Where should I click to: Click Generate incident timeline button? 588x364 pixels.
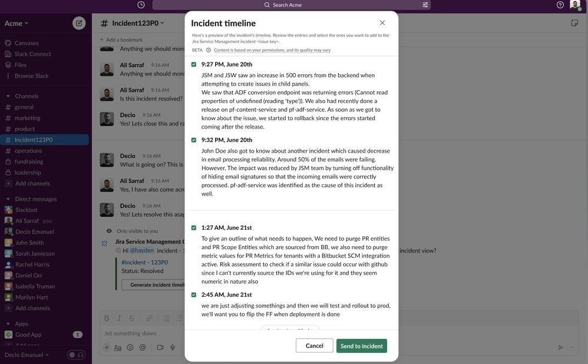(x=153, y=285)
